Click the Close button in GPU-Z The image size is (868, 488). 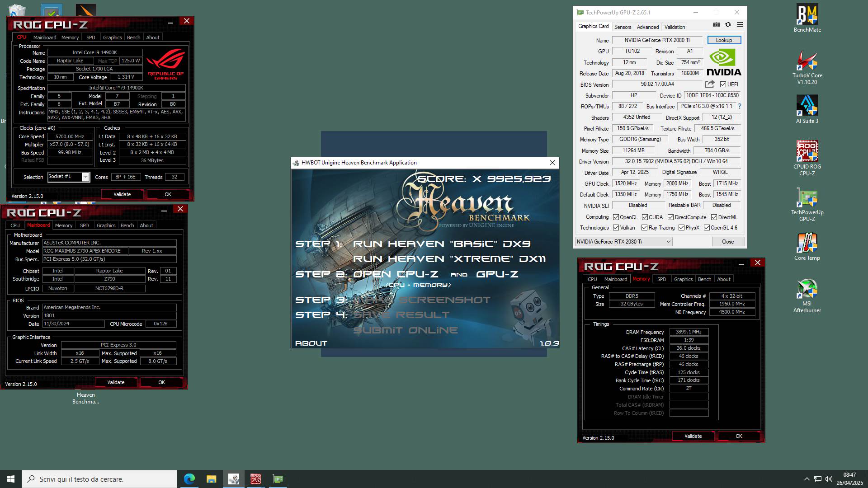point(728,242)
